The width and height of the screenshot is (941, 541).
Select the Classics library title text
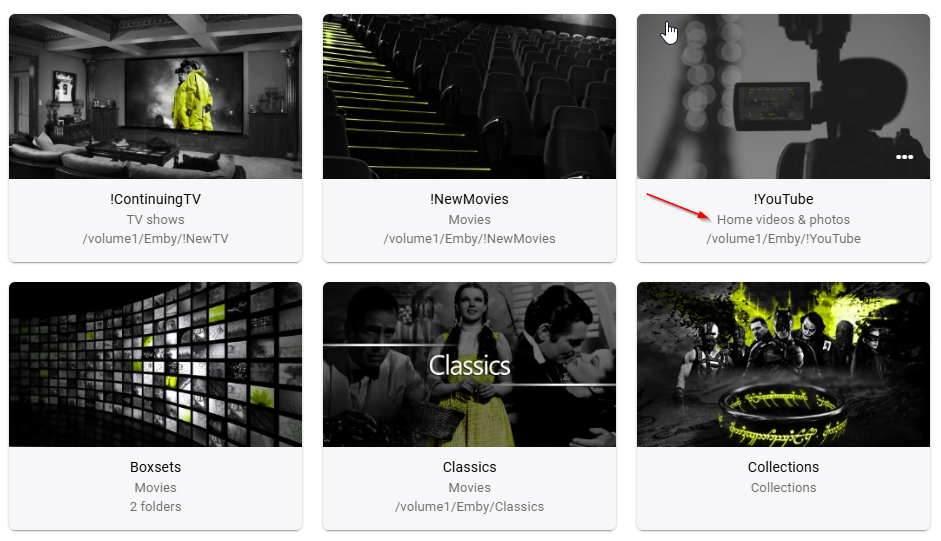click(469, 467)
